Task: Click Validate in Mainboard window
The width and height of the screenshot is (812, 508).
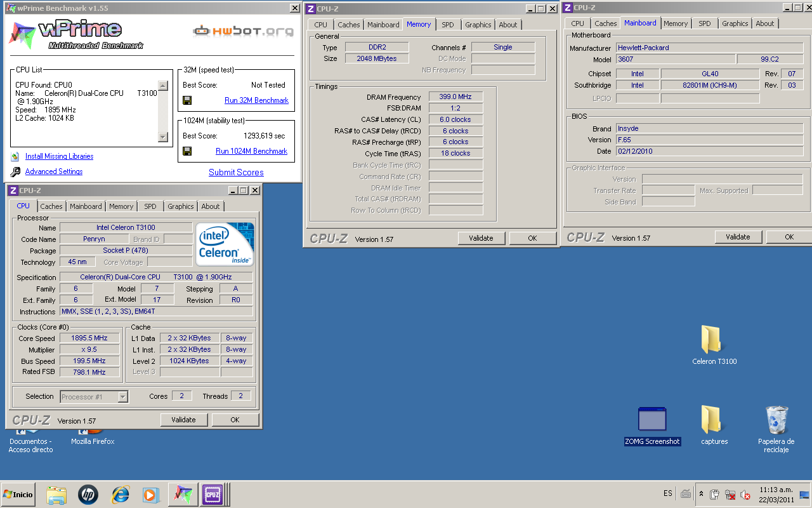Action: point(738,237)
